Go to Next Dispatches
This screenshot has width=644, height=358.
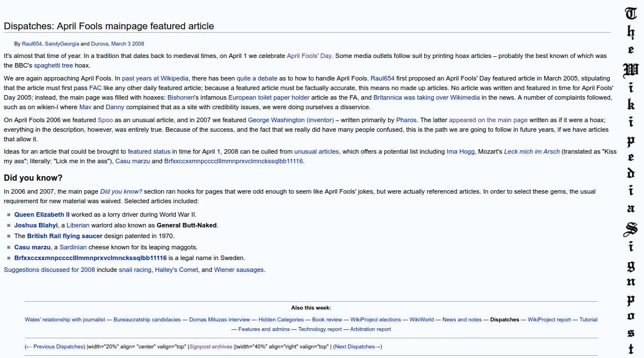[357, 347]
